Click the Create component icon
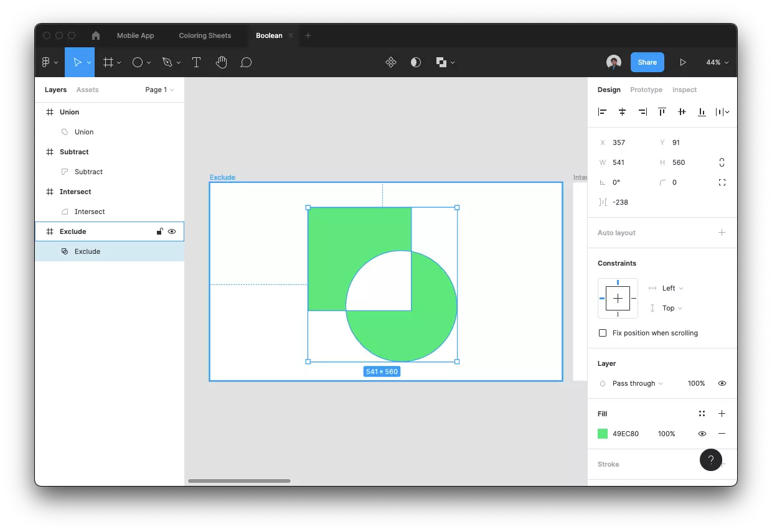The width and height of the screenshot is (772, 532). 391,62
